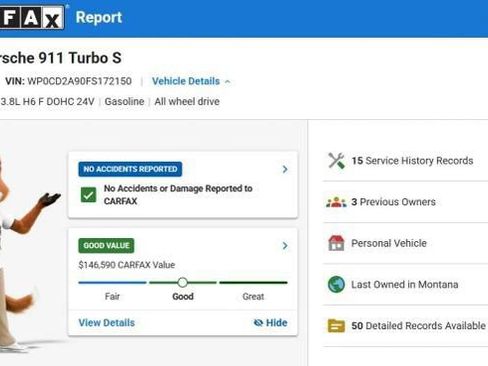
Task: Click the globe icon beside Last Owned in Montana
Action: pyautogui.click(x=336, y=284)
